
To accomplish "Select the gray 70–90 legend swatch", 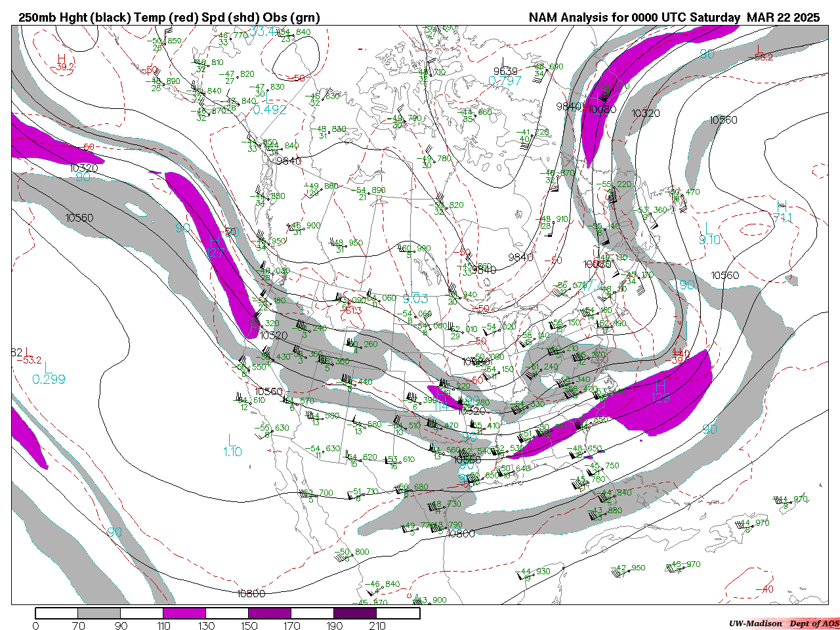I will point(99,614).
